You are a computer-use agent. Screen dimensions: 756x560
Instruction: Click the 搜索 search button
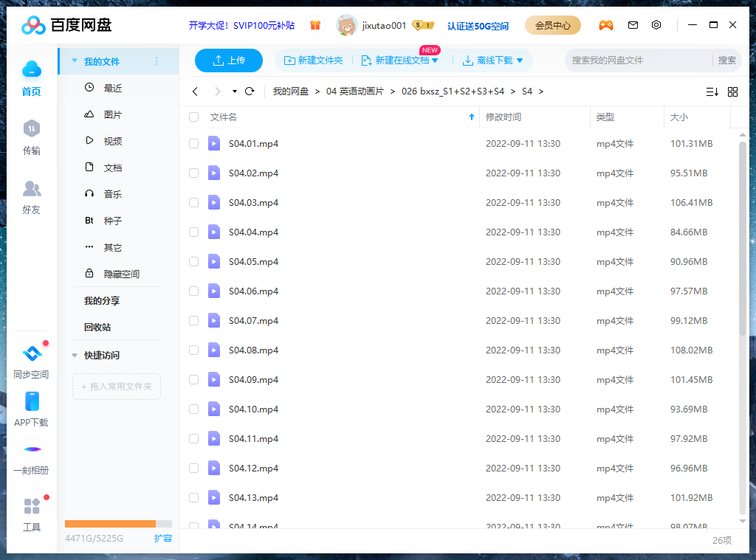[726, 61]
